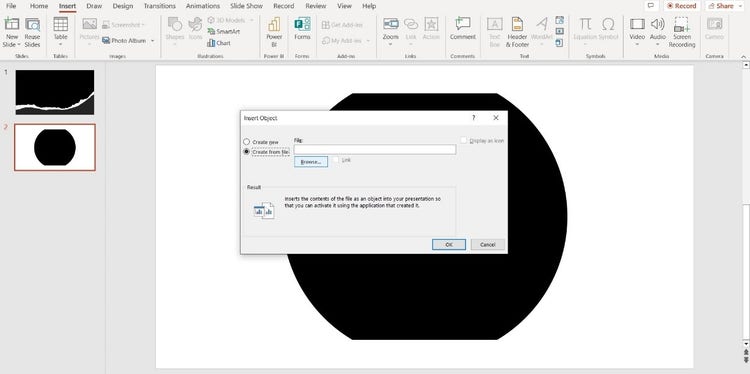Select slide 1 thumbnail
The width and height of the screenshot is (750, 374).
[x=55, y=92]
